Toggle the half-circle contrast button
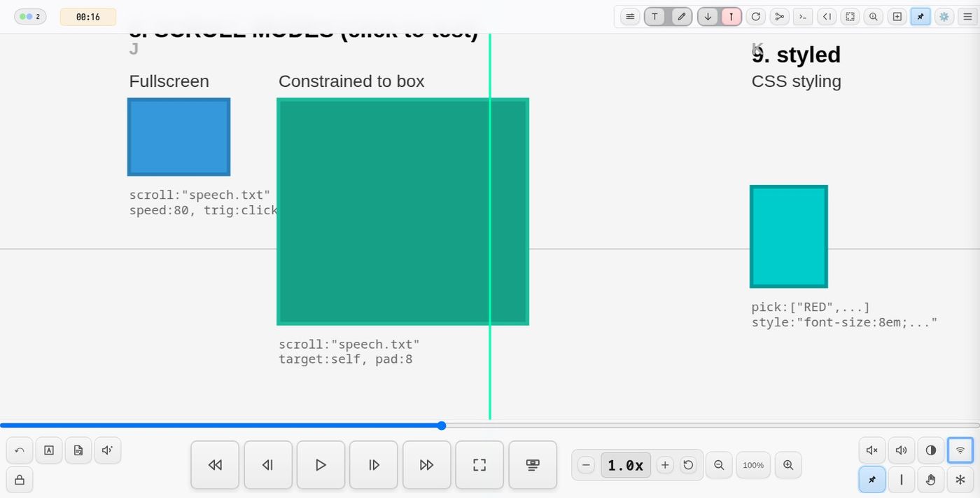The width and height of the screenshot is (980, 498). tap(931, 450)
